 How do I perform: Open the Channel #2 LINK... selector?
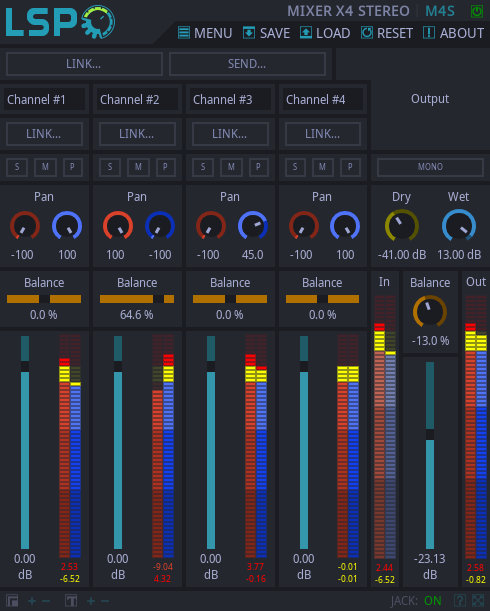point(137,134)
